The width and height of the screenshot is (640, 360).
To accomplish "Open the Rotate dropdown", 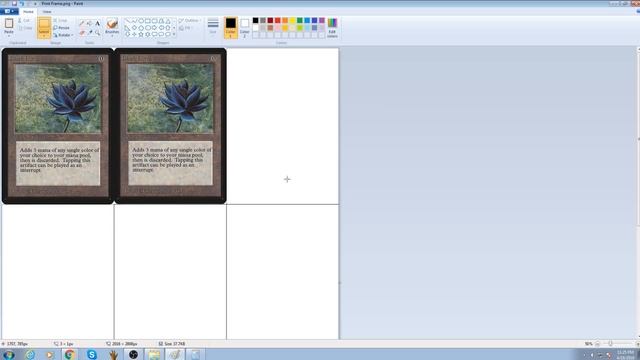I will 63,35.
